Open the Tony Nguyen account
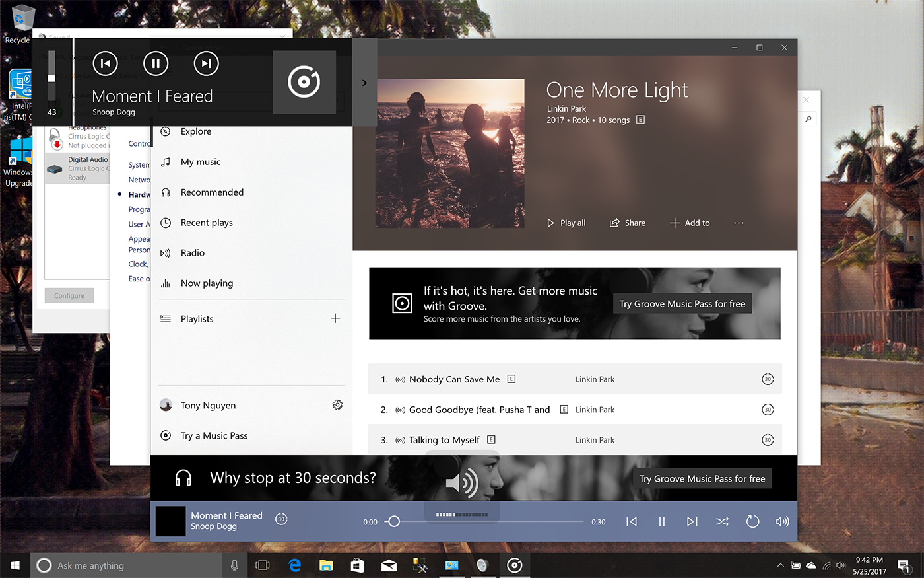Screen dimensions: 924x578 pyautogui.click(x=208, y=406)
